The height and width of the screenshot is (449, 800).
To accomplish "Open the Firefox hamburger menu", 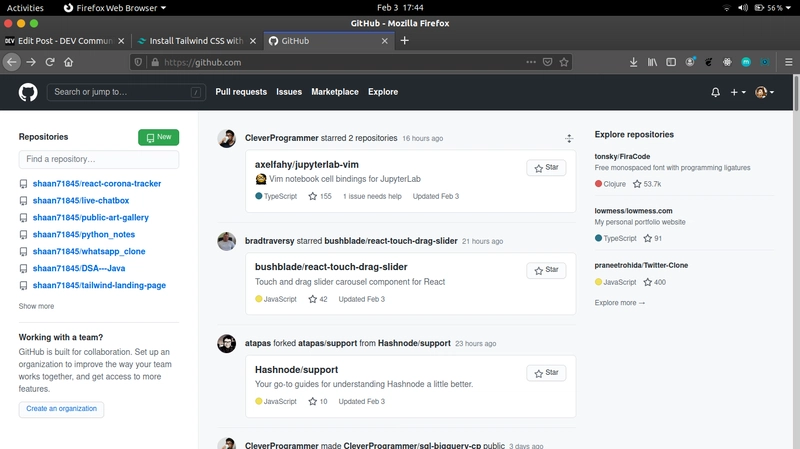I will click(788, 62).
